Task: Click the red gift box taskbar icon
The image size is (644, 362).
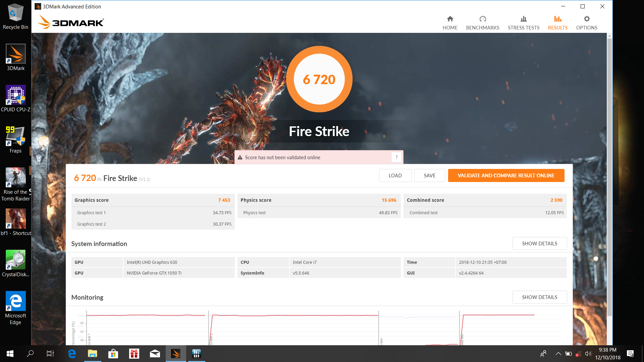Action: point(134,354)
